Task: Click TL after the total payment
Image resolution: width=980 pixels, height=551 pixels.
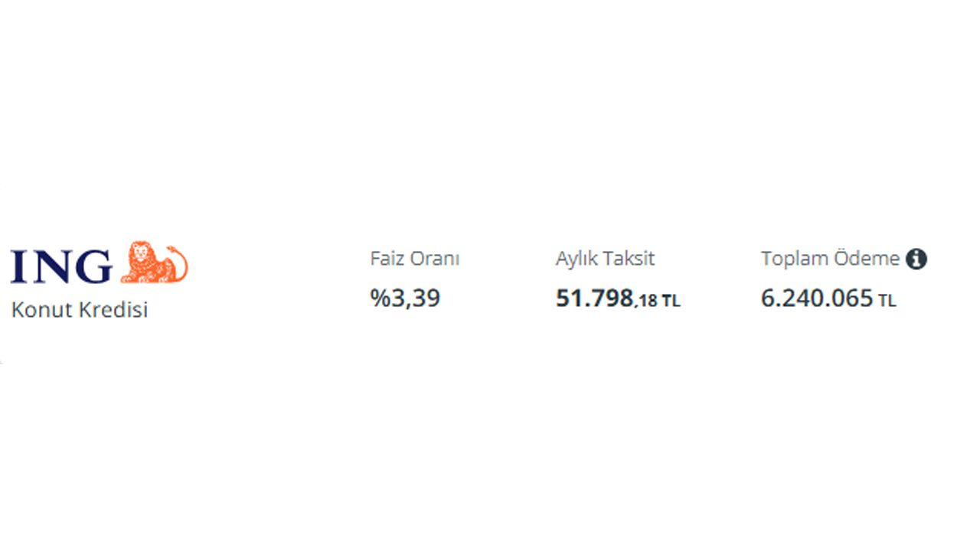Action: pyautogui.click(x=887, y=301)
